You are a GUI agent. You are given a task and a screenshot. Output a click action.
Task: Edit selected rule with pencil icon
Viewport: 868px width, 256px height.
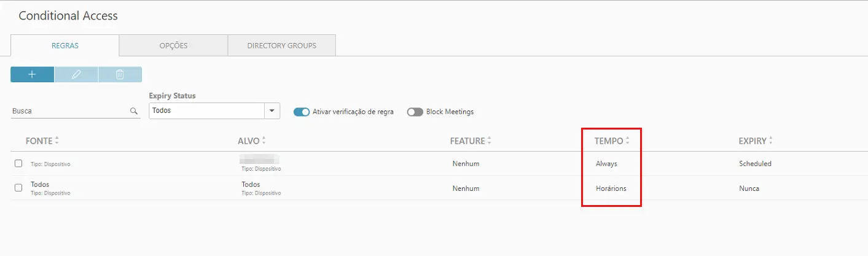76,74
